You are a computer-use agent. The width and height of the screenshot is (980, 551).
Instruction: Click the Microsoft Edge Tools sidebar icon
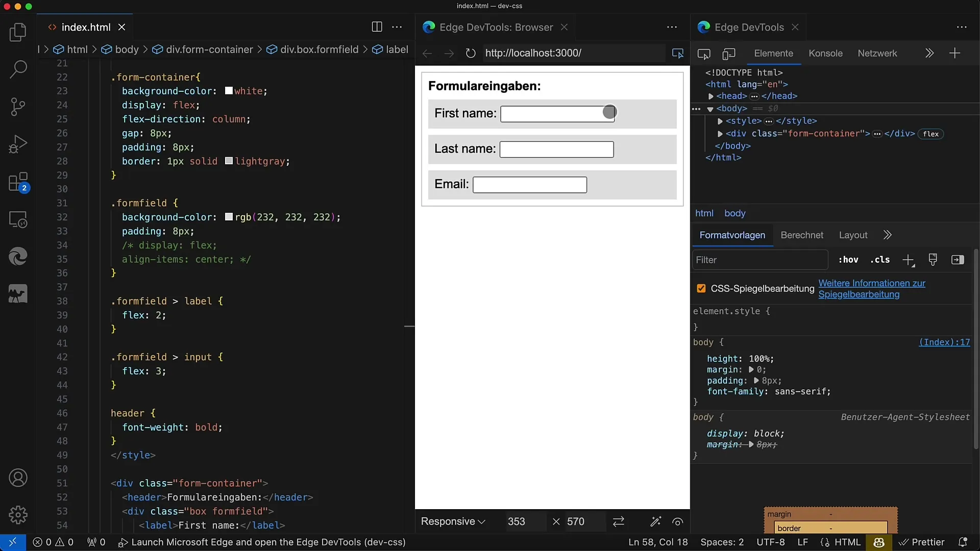coord(18,257)
